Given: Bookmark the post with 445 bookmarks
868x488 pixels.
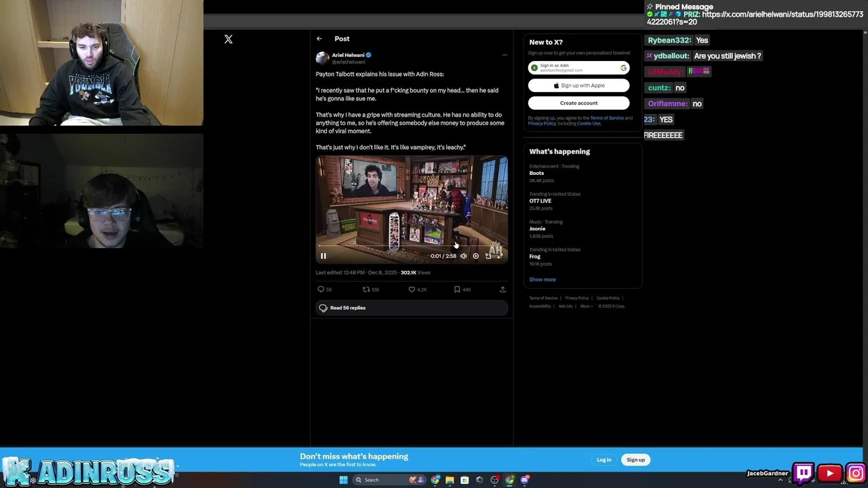Looking at the screenshot, I should tap(462, 289).
